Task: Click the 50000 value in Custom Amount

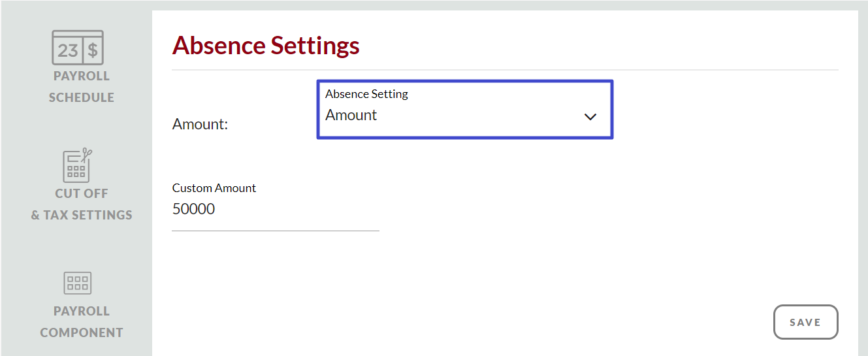Action: [193, 210]
